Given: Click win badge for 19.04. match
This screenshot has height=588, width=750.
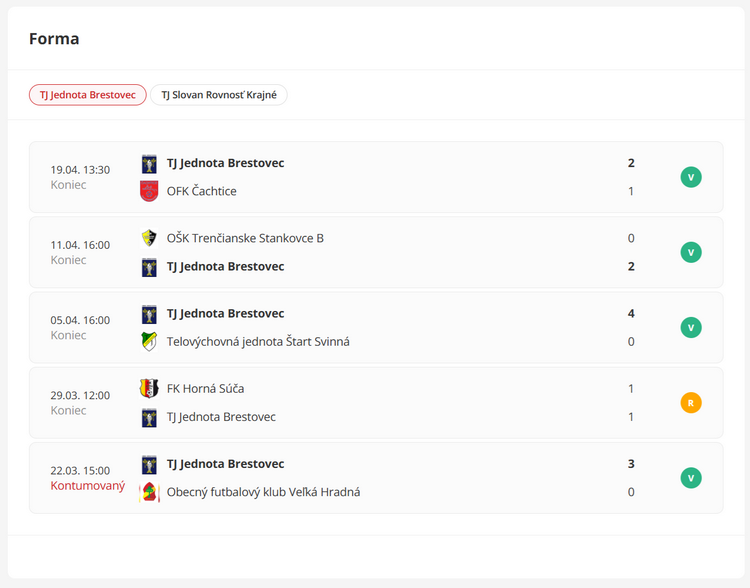Looking at the screenshot, I should [691, 177].
